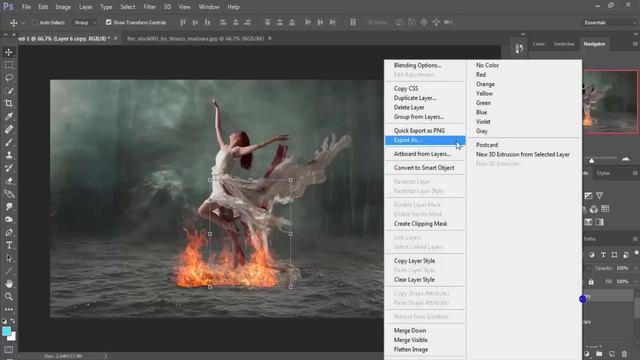
Task: Open the Window menu
Action: (x=209, y=7)
